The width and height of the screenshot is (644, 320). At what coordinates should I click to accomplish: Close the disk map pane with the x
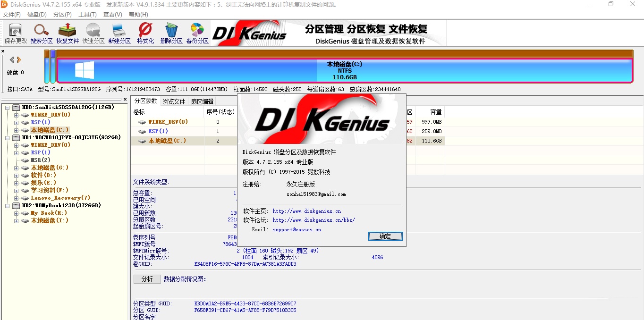point(3,51)
